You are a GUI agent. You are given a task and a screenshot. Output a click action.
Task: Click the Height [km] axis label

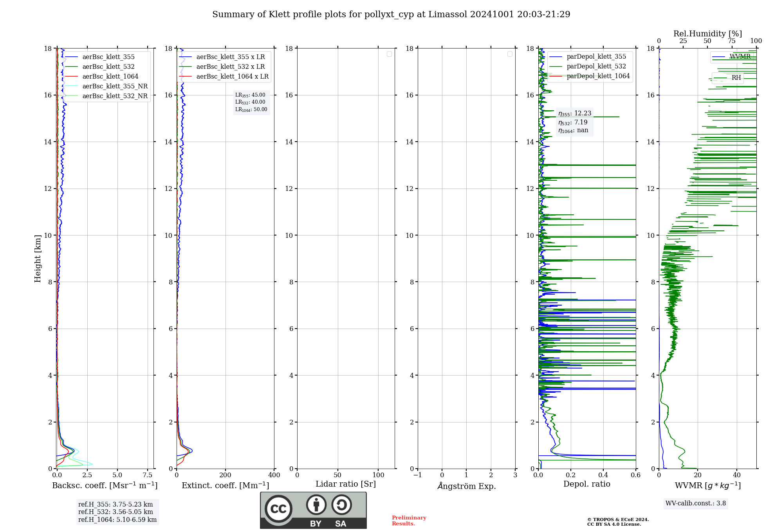pyautogui.click(x=38, y=259)
